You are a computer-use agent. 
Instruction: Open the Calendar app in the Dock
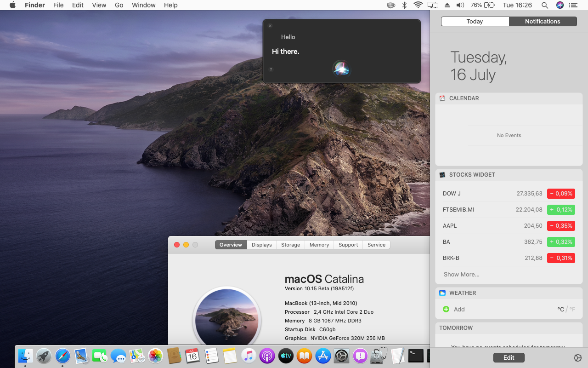[x=192, y=356]
